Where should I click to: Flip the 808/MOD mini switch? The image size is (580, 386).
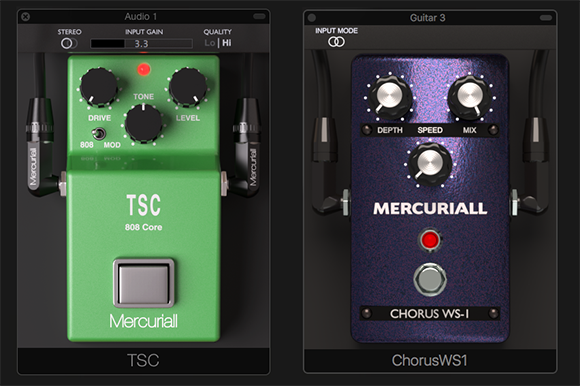98,133
